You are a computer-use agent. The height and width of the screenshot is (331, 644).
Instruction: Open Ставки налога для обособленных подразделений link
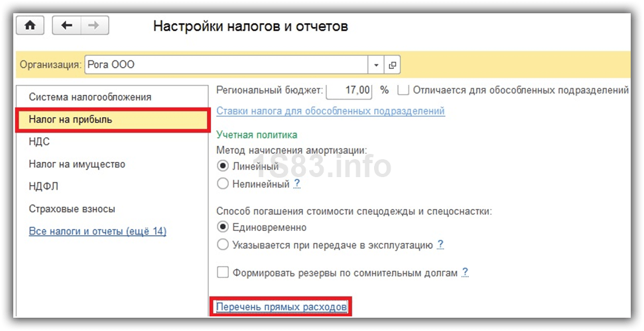330,111
